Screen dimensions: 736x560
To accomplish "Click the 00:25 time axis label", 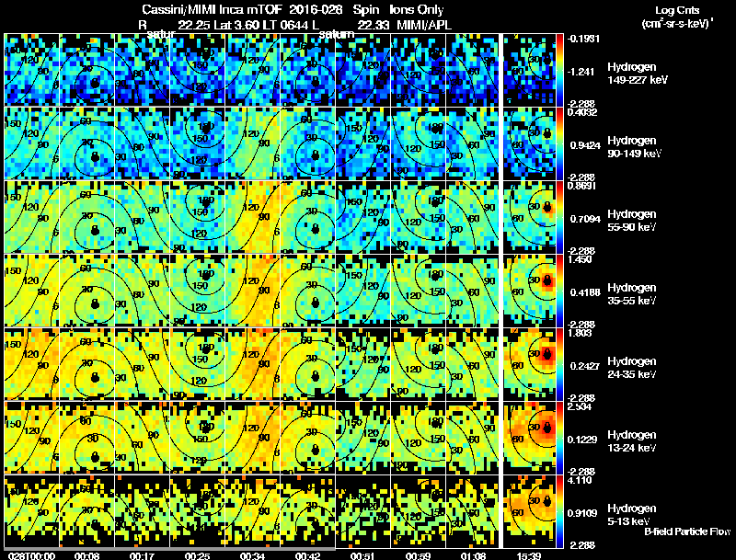I will [x=197, y=555].
